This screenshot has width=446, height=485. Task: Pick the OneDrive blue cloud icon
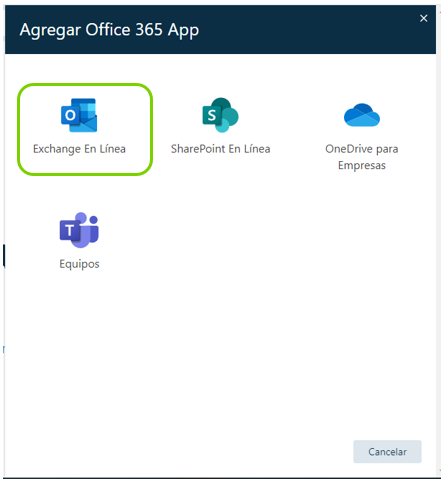362,115
